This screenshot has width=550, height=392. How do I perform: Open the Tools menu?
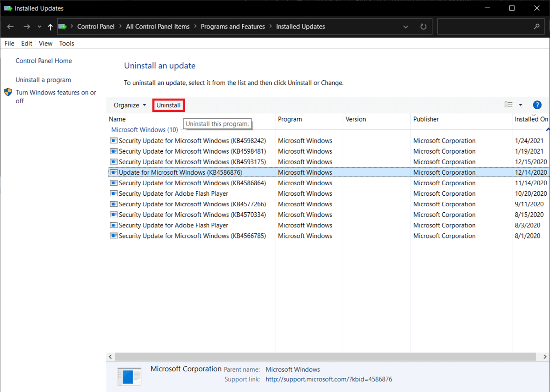pyautogui.click(x=66, y=43)
